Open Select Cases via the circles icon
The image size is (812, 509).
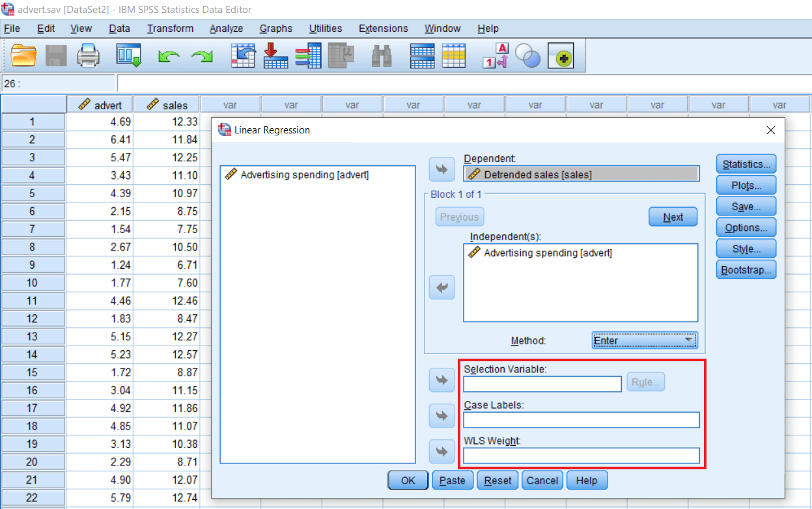[x=527, y=56]
